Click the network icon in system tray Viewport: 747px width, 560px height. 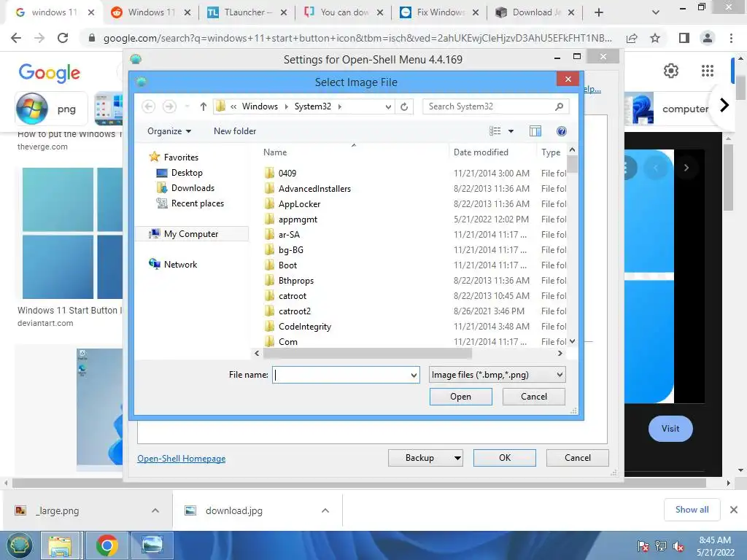click(x=660, y=546)
